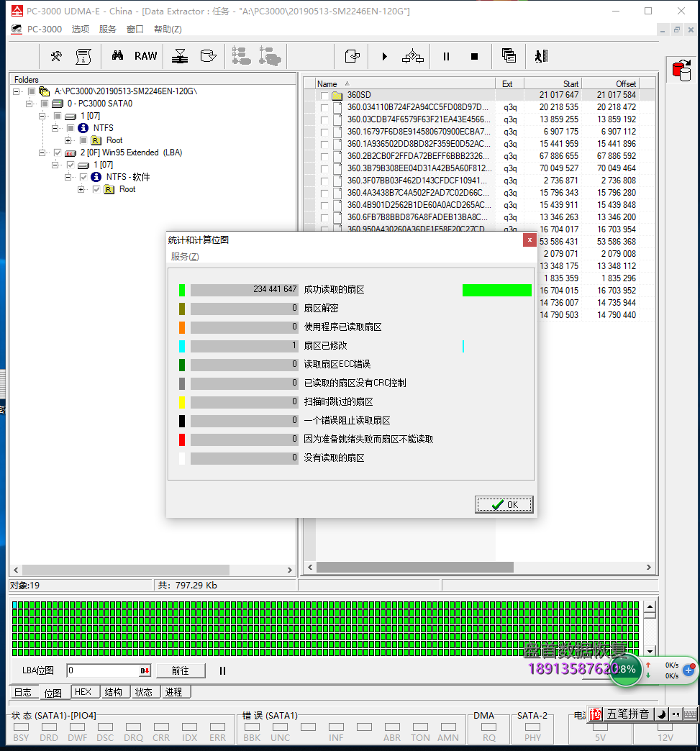Collapse the A:\PC3000\20190513-SM2246EN-120G\ root node
Screen dimensions: 700x751
[x=15, y=91]
